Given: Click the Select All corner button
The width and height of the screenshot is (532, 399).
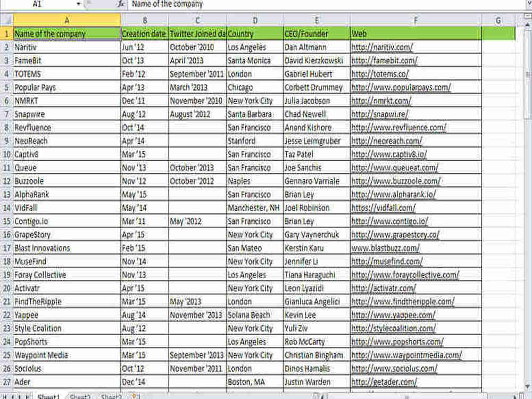Looking at the screenshot, I should 6,20.
